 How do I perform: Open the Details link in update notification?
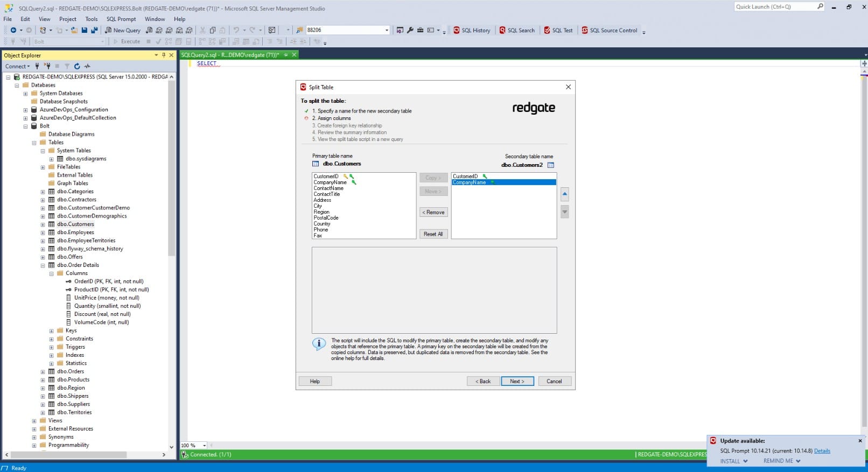822,451
